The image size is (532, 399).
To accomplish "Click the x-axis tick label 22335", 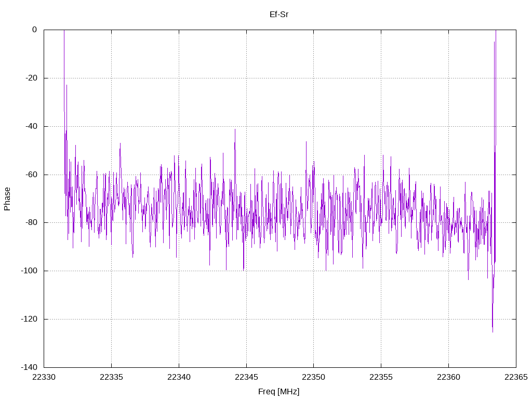I will click(x=111, y=377).
